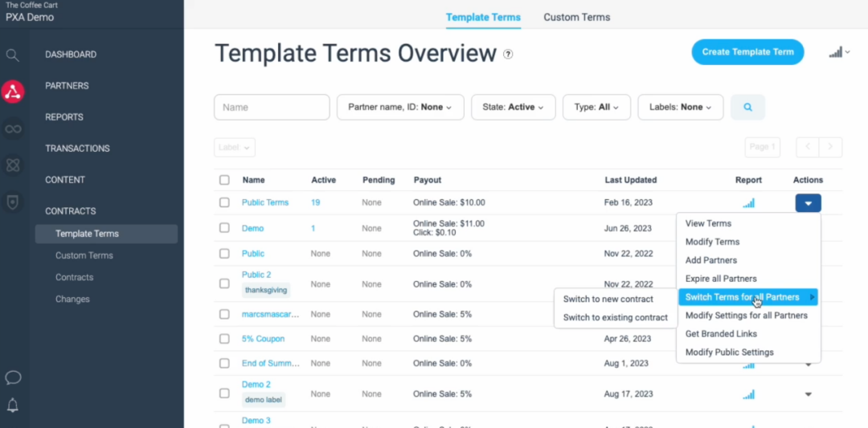Screen dimensions: 868x428
Task: Open the Labels: None dropdown
Action: pos(681,108)
